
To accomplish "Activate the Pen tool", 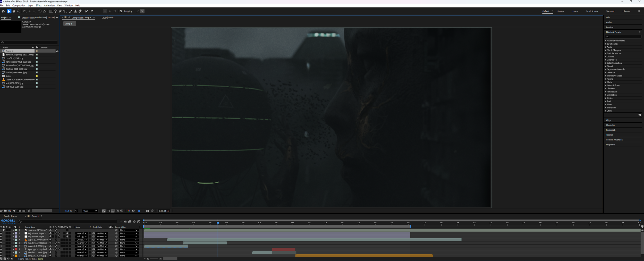I will tap(60, 11).
